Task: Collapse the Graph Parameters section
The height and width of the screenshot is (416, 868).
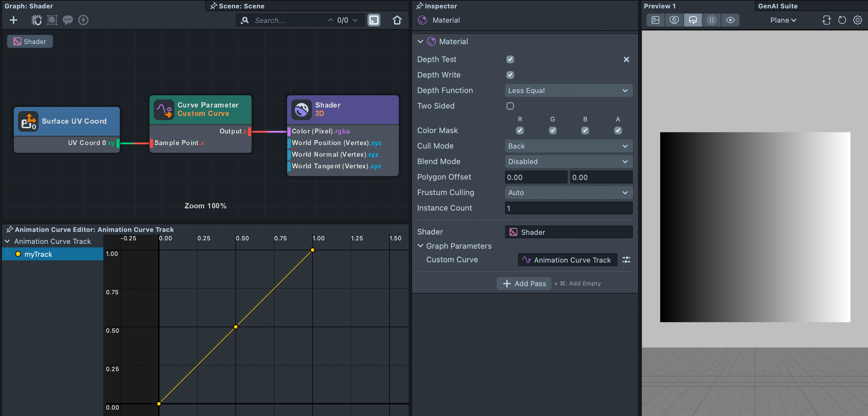Action: pos(420,246)
